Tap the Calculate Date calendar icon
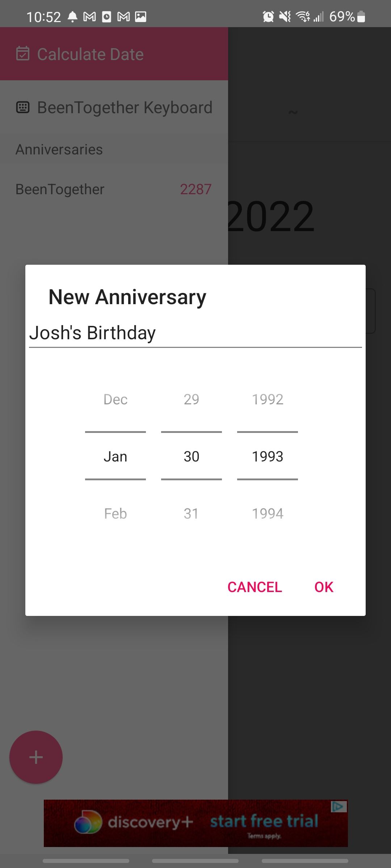The width and height of the screenshot is (391, 868). click(23, 54)
